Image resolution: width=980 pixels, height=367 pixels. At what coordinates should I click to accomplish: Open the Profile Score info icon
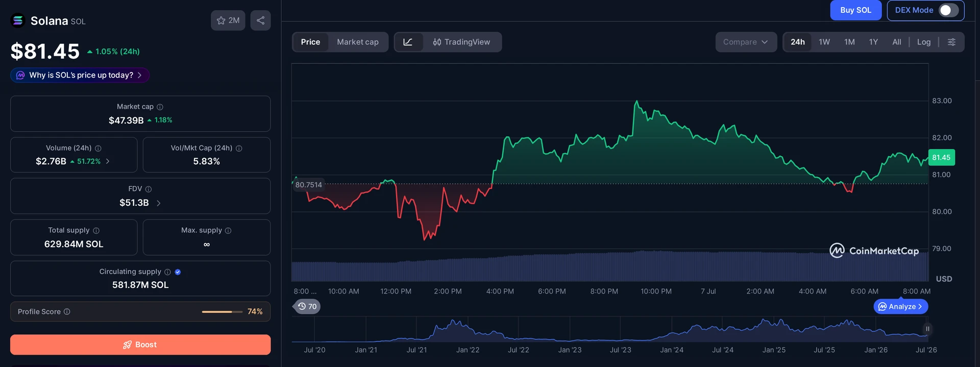(x=67, y=311)
